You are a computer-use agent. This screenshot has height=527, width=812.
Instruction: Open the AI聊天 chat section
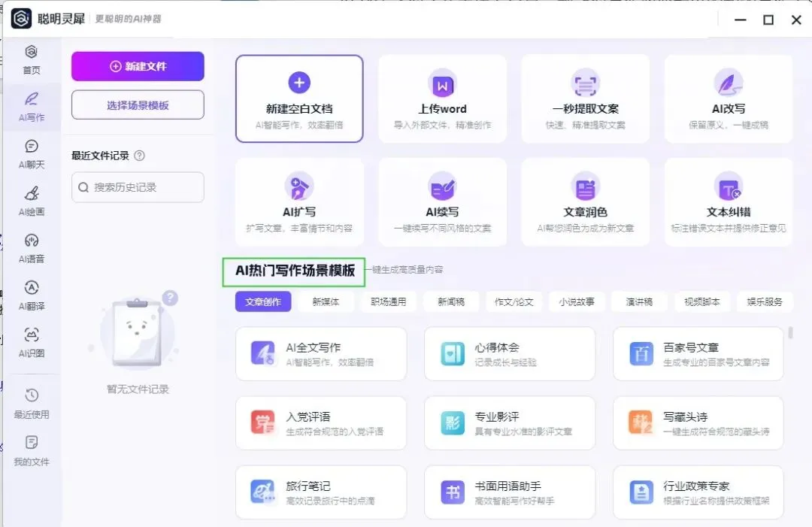coord(31,155)
